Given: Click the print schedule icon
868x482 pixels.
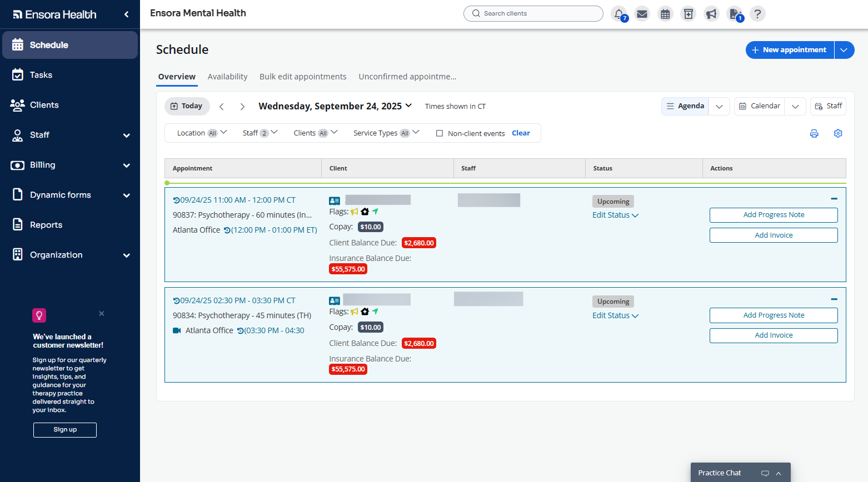Looking at the screenshot, I should click(814, 133).
